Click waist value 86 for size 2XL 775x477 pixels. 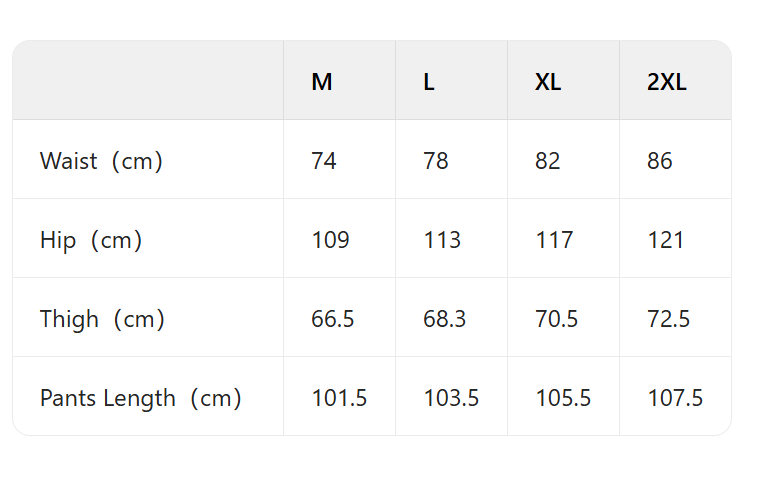click(x=660, y=161)
